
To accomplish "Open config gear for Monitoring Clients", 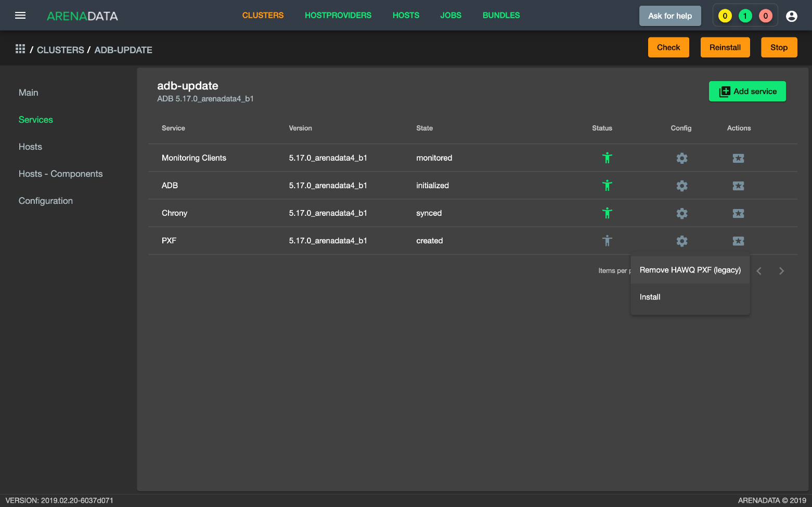I will click(x=681, y=158).
